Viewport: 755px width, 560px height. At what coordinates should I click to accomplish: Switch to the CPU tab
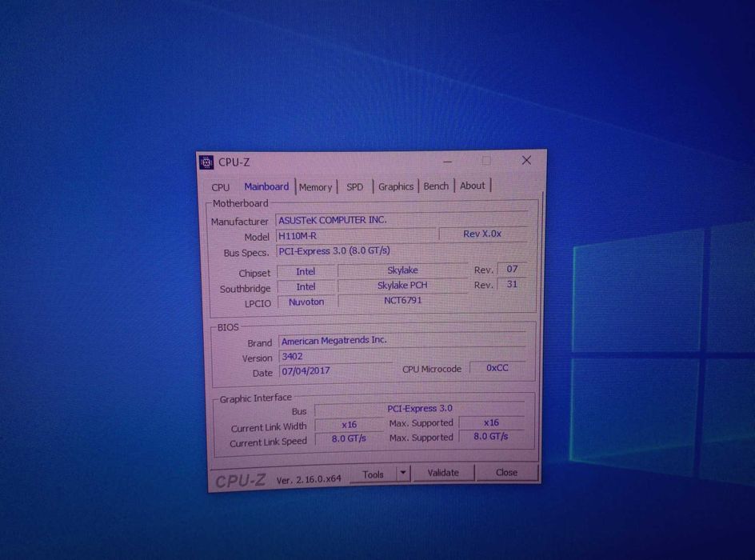(221, 187)
